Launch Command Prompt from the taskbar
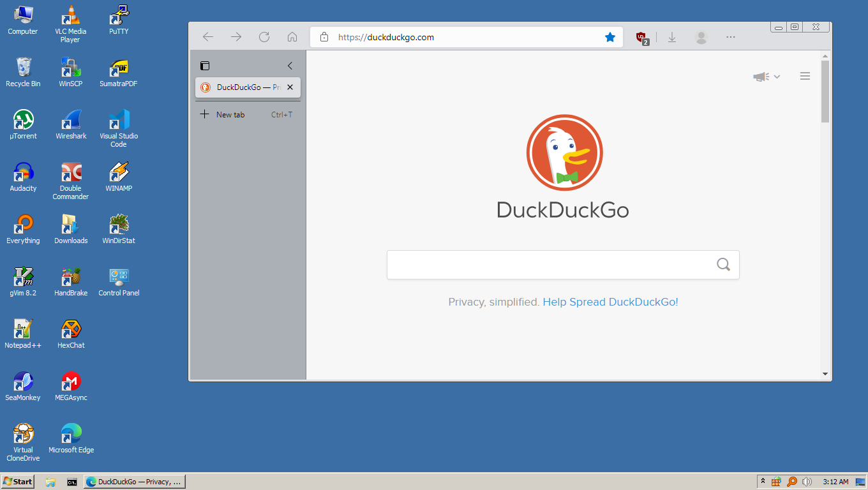This screenshot has width=868, height=490. point(72,482)
